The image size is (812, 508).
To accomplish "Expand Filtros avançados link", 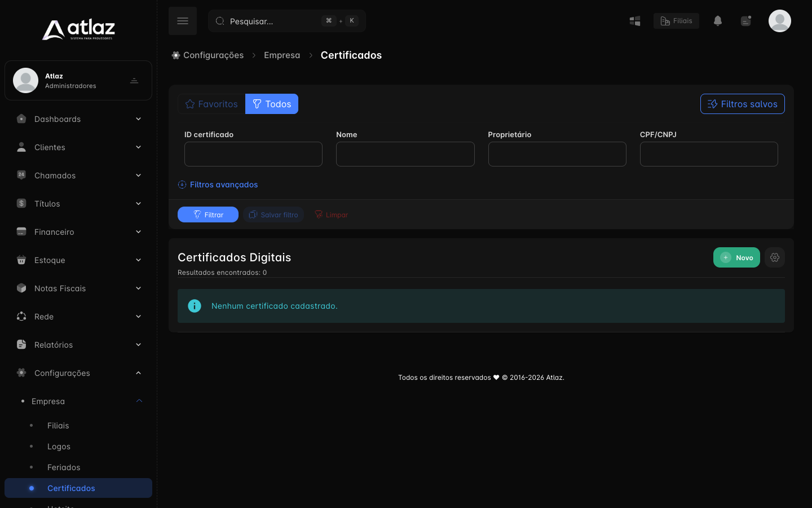I will [224, 185].
